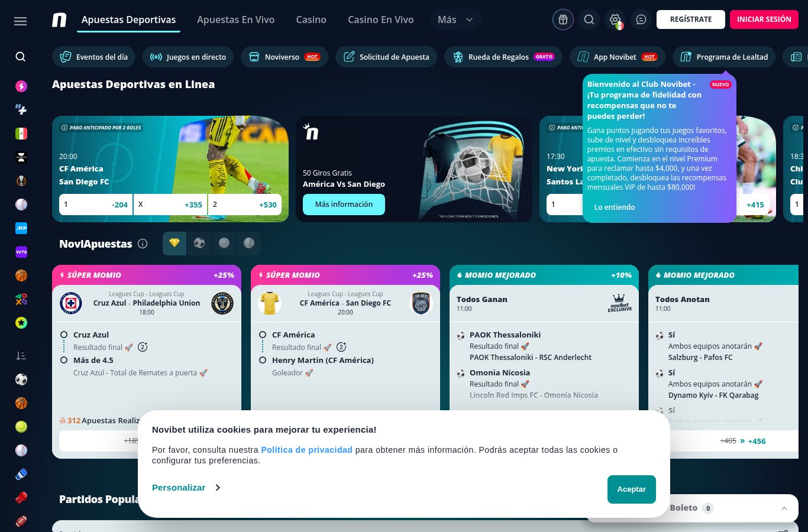Open the Leagues Cup sidebar icon
This screenshot has width=808, height=532.
coord(21,157)
